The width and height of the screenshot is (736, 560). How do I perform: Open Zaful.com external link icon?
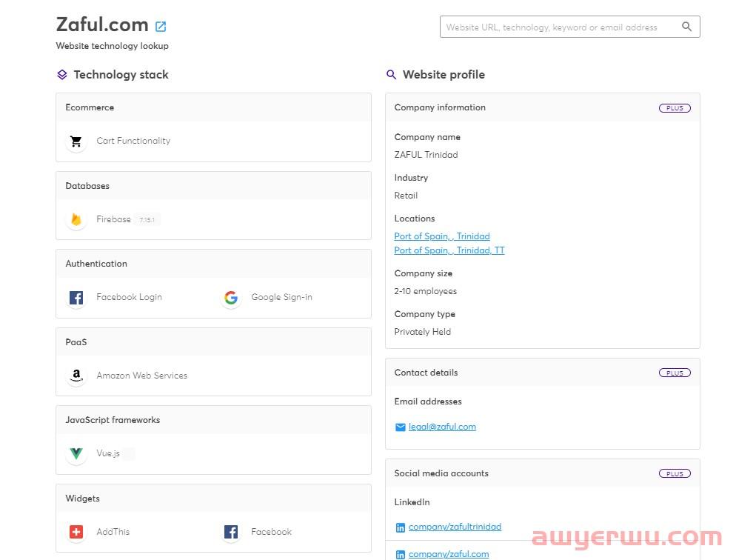coord(161,27)
